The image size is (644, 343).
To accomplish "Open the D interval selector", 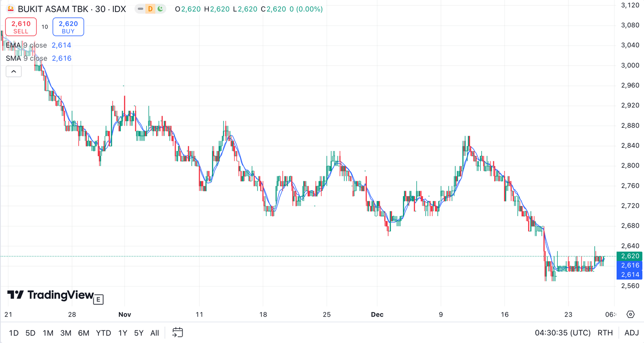I will click(x=151, y=8).
